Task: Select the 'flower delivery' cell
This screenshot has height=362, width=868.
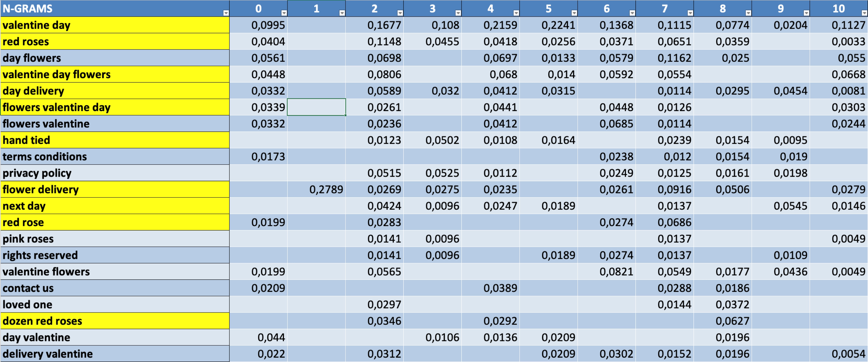Action: point(115,189)
